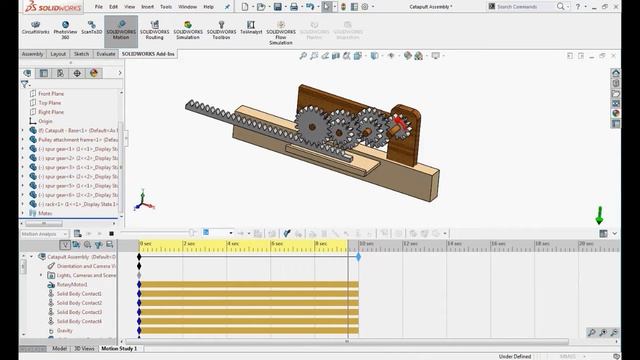Switch to the Sketch tab

[81, 54]
